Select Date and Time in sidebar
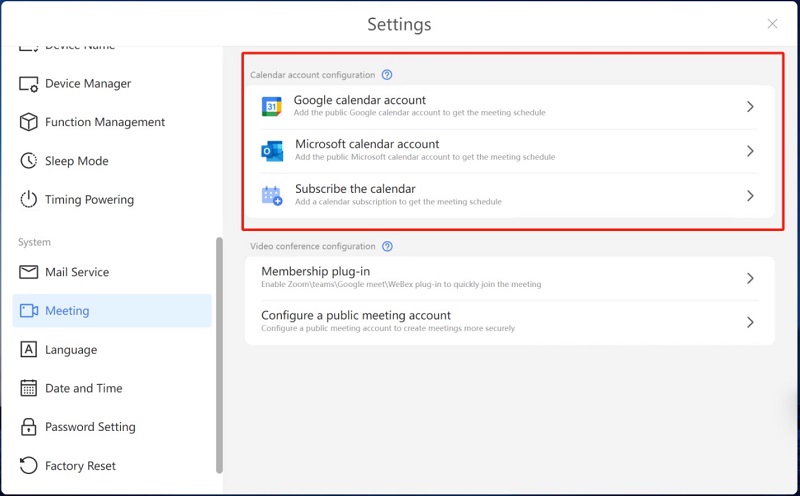The image size is (800, 496). click(x=84, y=388)
